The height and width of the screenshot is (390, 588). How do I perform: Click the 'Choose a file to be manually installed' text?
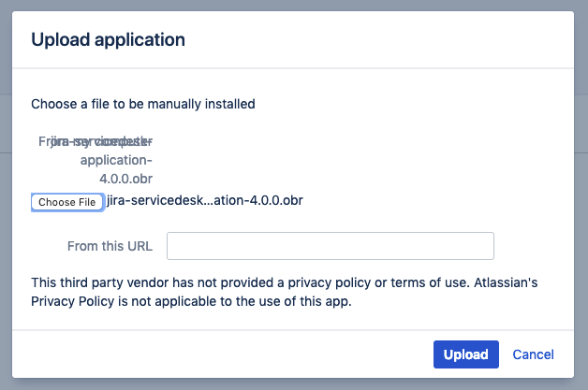click(x=143, y=104)
